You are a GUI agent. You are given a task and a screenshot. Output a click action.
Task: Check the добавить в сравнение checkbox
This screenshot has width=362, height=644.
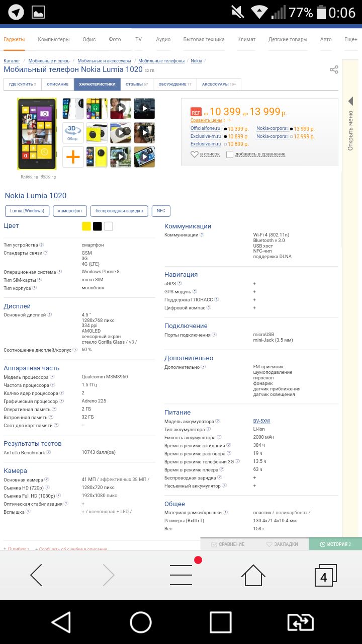(230, 154)
